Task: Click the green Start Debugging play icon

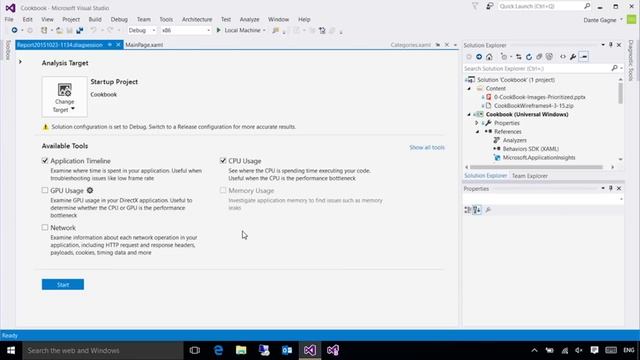Action: (x=218, y=30)
